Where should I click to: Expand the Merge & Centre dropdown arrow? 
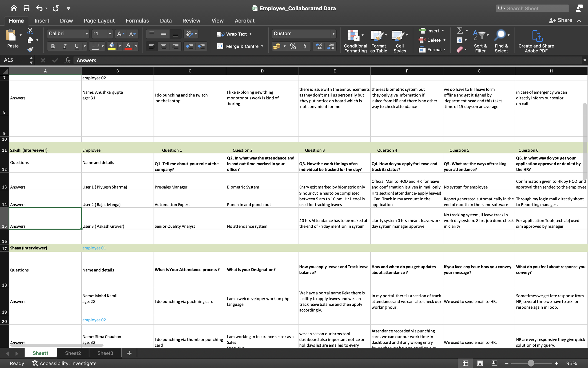click(262, 46)
